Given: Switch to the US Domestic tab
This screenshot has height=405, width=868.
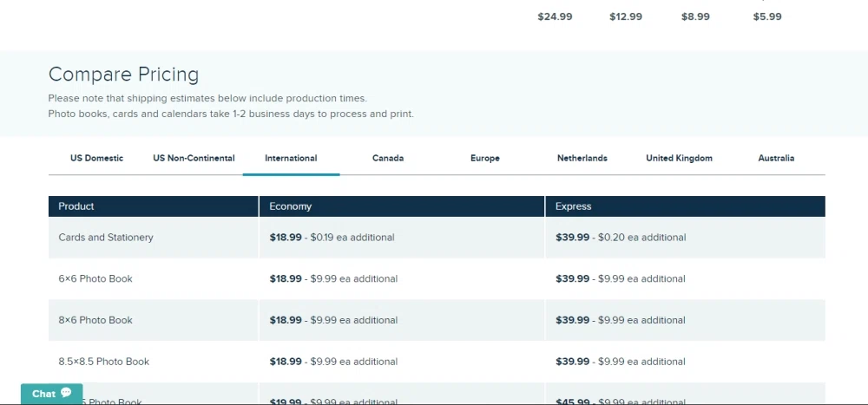Looking at the screenshot, I should tap(96, 158).
